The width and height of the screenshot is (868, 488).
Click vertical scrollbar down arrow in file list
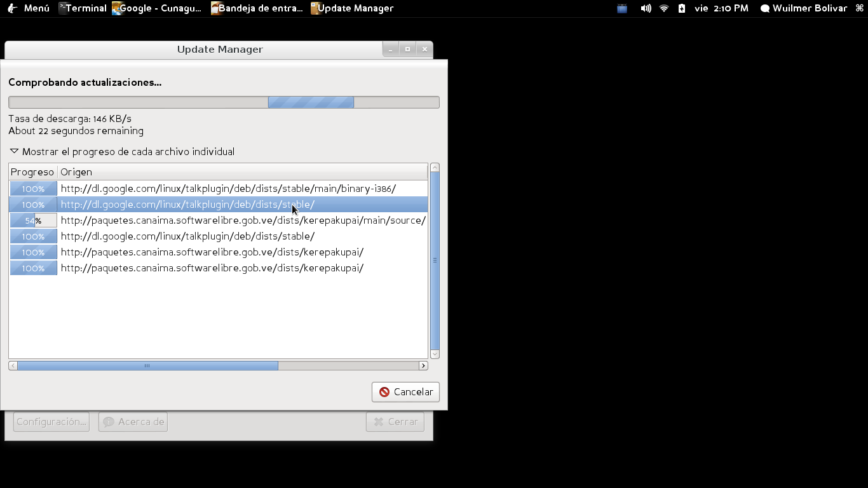click(435, 354)
